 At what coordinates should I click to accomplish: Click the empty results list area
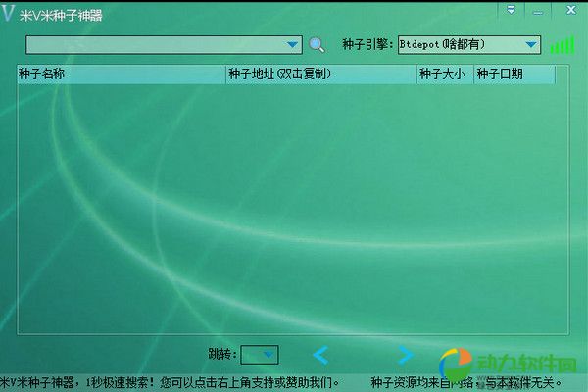tap(284, 206)
